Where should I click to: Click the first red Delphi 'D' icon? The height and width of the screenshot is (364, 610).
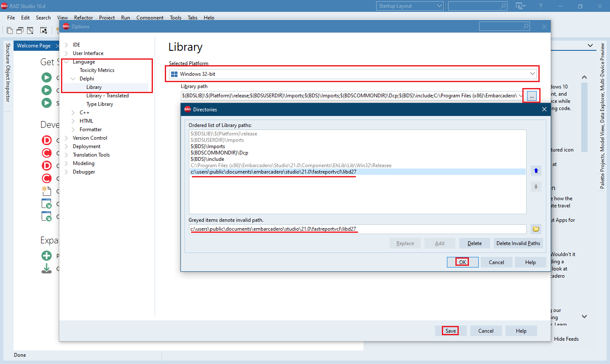click(47, 140)
